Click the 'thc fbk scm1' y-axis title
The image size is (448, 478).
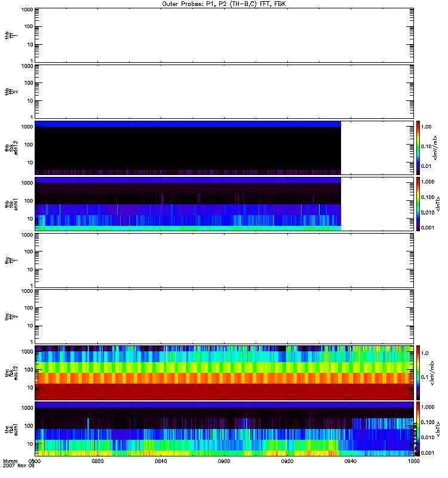tap(11, 429)
